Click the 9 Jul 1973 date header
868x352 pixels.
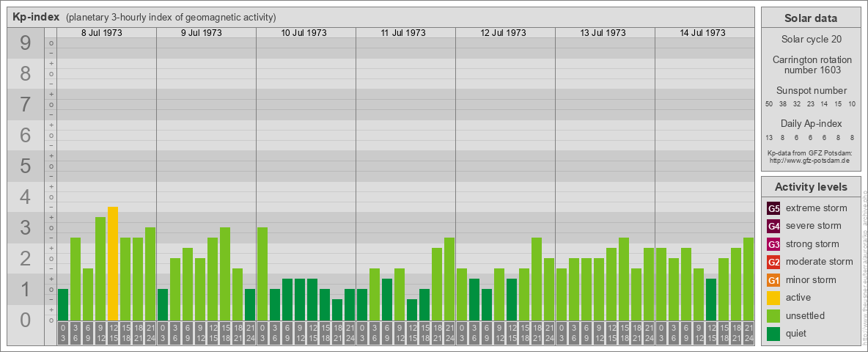click(201, 33)
